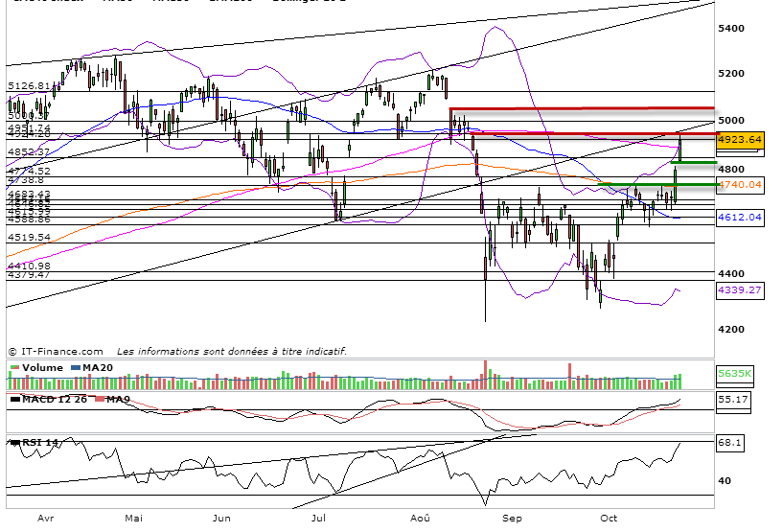Screen dimensions: 783x532
Task: Click the 68.1 RSI value box
Action: tap(732, 443)
